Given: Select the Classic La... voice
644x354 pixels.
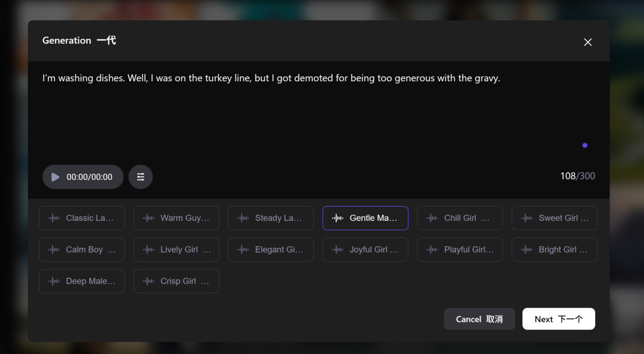Looking at the screenshot, I should coord(82,218).
